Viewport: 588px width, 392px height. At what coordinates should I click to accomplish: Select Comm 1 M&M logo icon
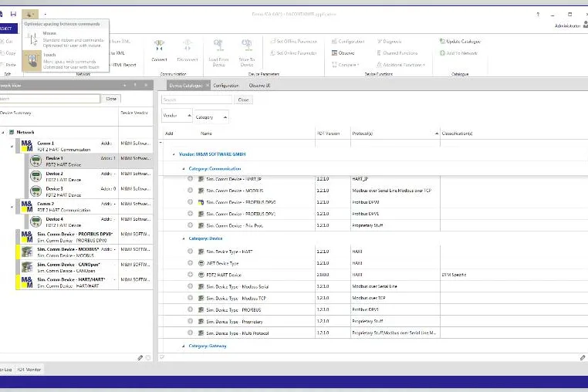tap(27, 146)
